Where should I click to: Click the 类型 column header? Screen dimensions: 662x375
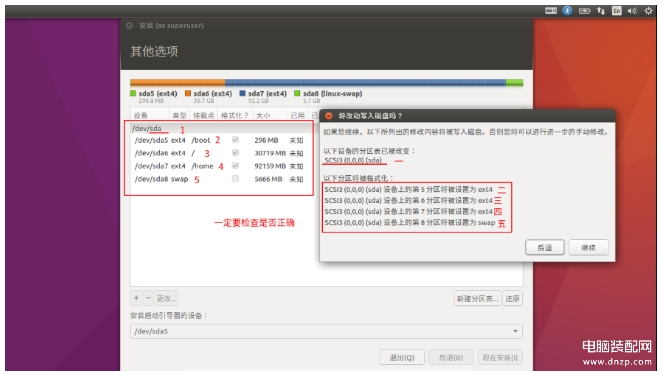[179, 115]
